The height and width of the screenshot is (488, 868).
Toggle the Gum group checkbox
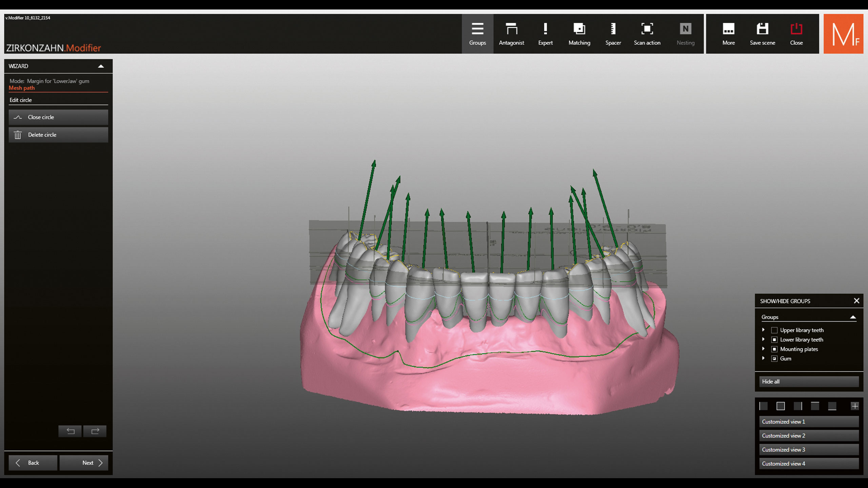coord(774,359)
